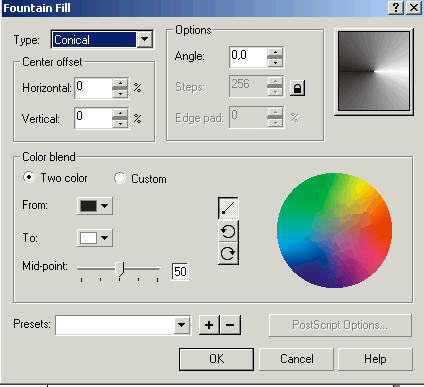This screenshot has height=387, width=424.
Task: Expand the To color dropdown
Action: (x=95, y=238)
